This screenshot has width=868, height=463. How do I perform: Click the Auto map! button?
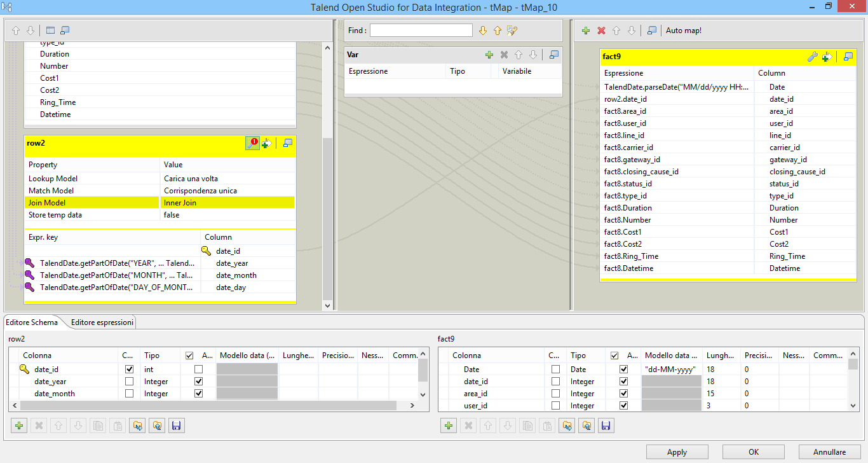pyautogui.click(x=684, y=31)
